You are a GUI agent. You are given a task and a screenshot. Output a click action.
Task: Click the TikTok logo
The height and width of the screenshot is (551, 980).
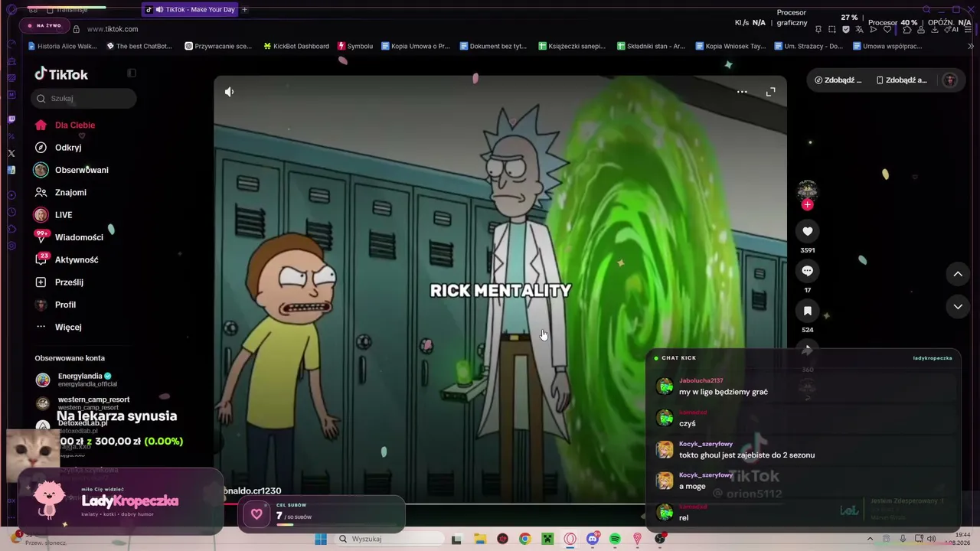tap(61, 74)
